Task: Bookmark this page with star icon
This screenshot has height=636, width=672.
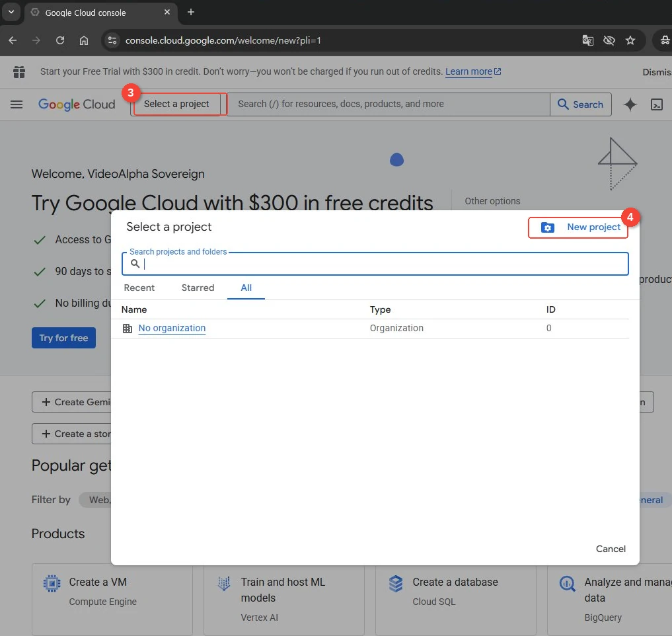Action: coord(630,40)
